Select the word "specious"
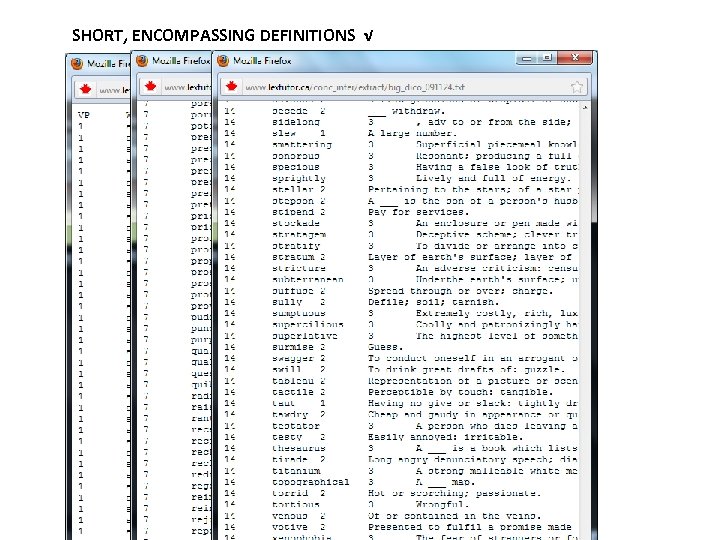This screenshot has height=540, width=720. click(x=295, y=167)
